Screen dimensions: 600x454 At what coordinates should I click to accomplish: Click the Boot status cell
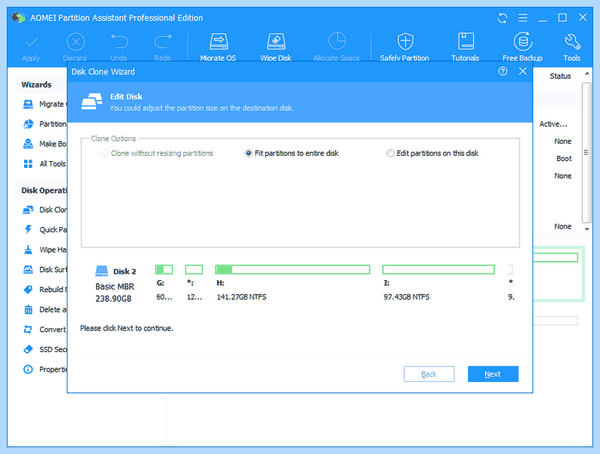(x=564, y=158)
